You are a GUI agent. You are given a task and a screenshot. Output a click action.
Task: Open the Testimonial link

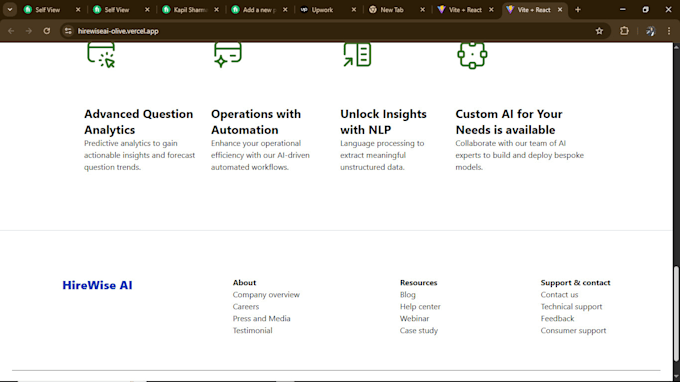[x=252, y=330]
